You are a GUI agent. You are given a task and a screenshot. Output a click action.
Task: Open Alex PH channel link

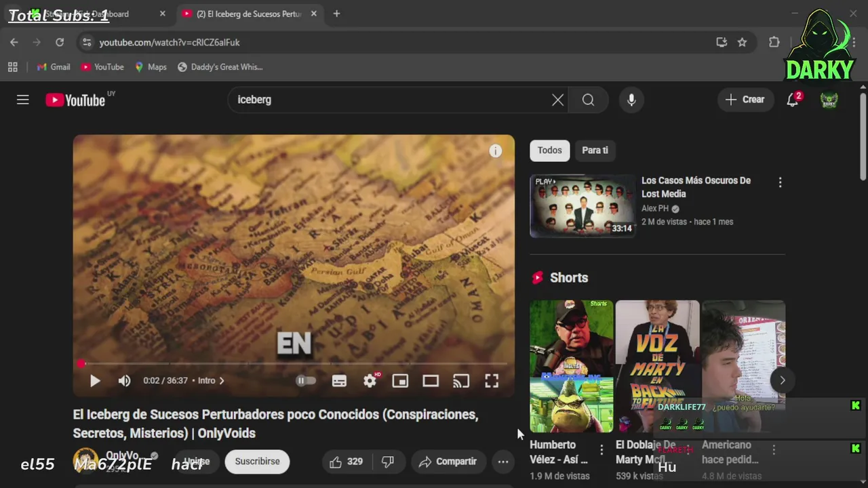pos(655,209)
